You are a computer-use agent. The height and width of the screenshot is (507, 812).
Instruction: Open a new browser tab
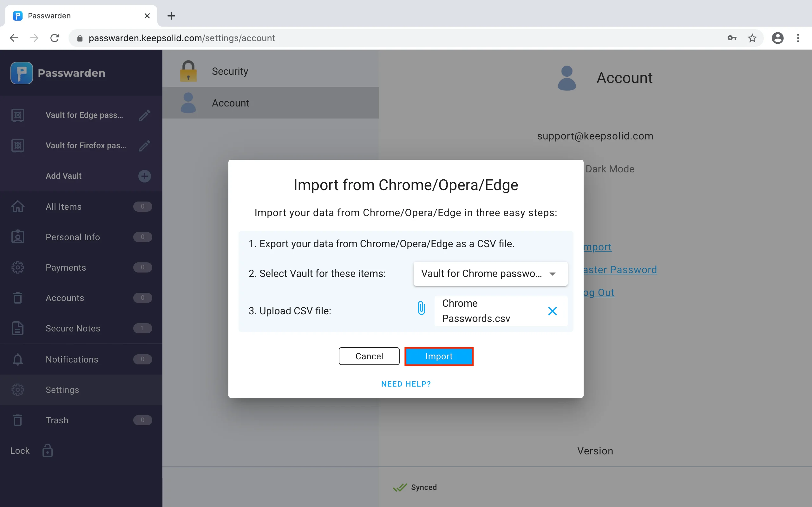click(171, 16)
